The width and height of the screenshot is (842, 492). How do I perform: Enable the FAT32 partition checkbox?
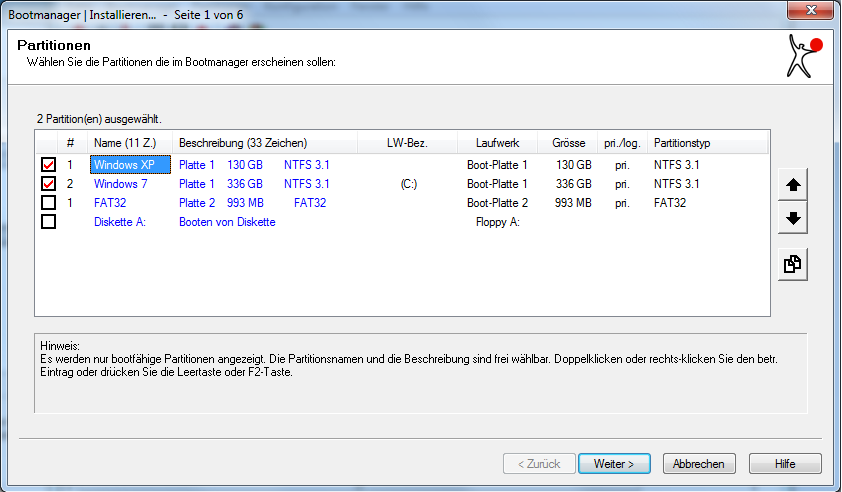(48, 202)
